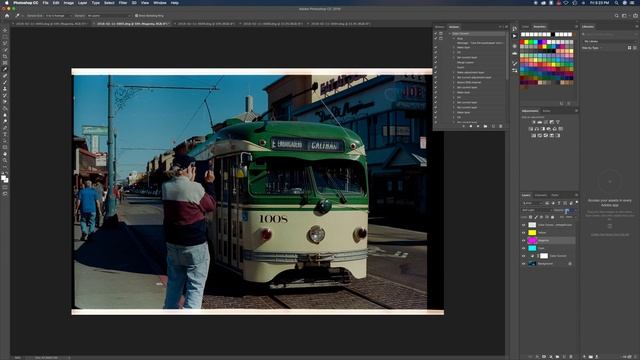
Task: Click the play-arrow icon in collapsed panel dock
Action: click(515, 36)
